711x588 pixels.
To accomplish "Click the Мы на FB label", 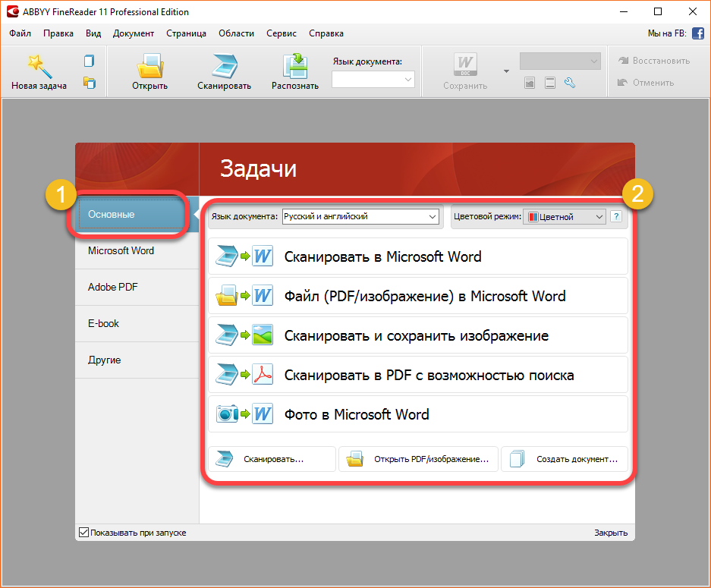I will point(666,33).
